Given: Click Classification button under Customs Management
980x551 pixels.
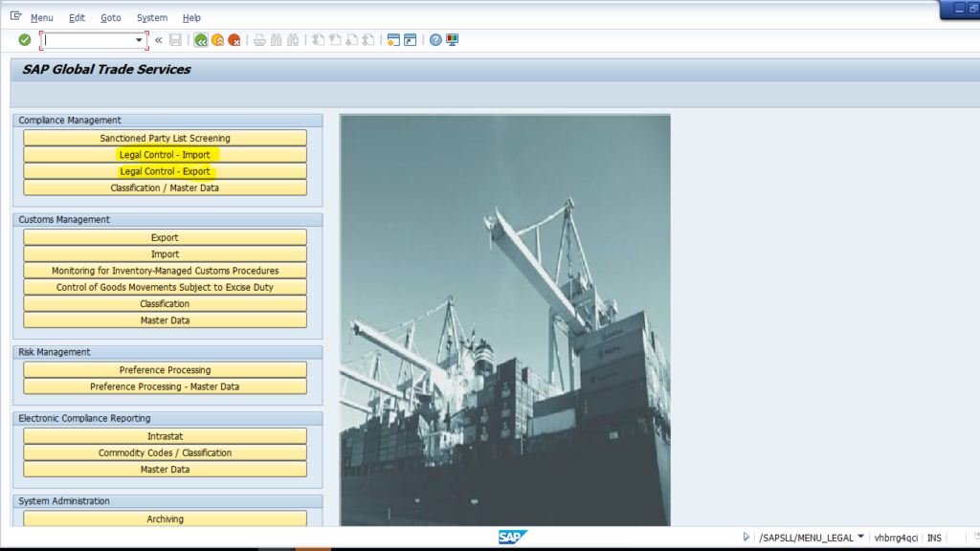Looking at the screenshot, I should coord(165,303).
